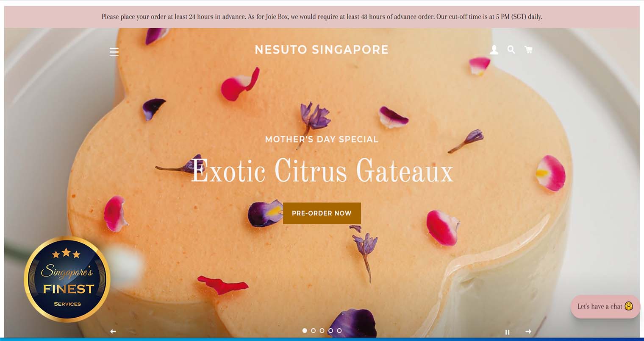Click the PRE-ORDER NOW button
This screenshot has width=644, height=341.
coord(322,213)
